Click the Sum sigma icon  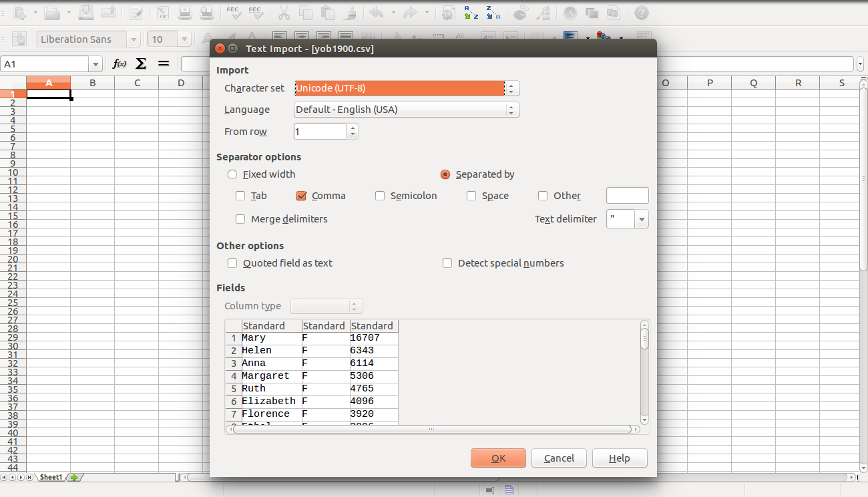click(x=141, y=63)
